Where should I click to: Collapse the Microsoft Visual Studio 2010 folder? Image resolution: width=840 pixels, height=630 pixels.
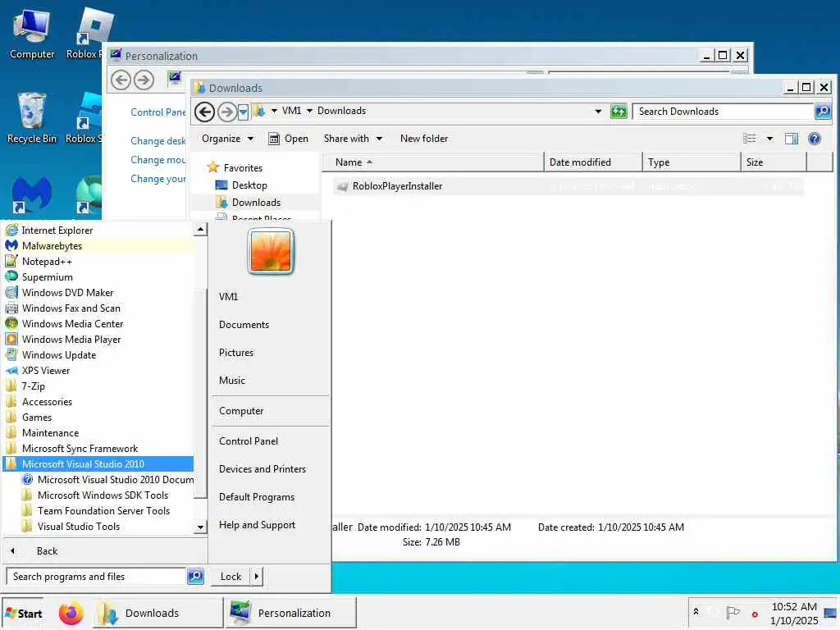tap(98, 464)
